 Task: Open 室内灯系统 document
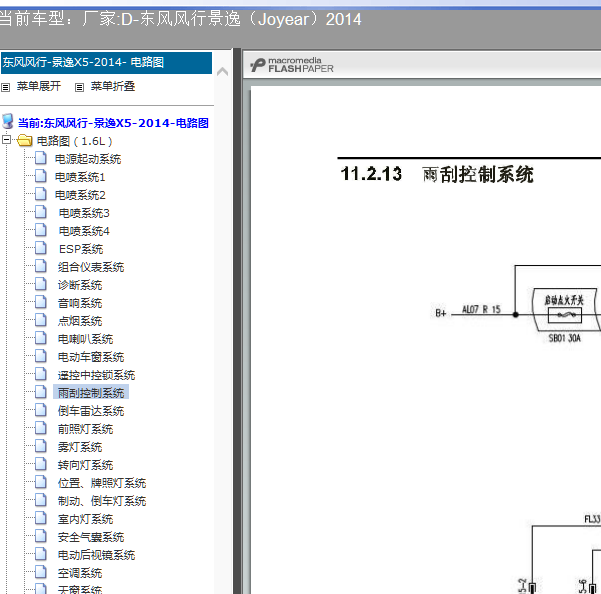tap(85, 519)
